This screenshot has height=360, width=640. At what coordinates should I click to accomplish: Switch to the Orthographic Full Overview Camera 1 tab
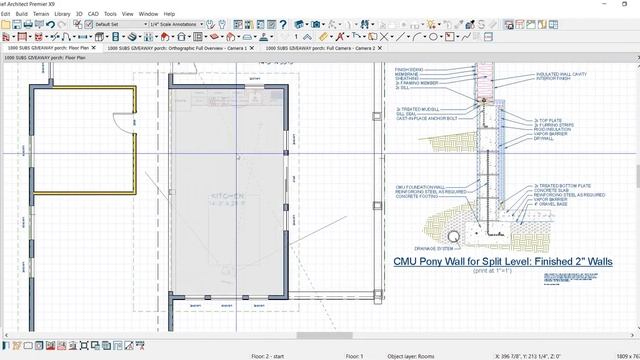(x=177, y=48)
